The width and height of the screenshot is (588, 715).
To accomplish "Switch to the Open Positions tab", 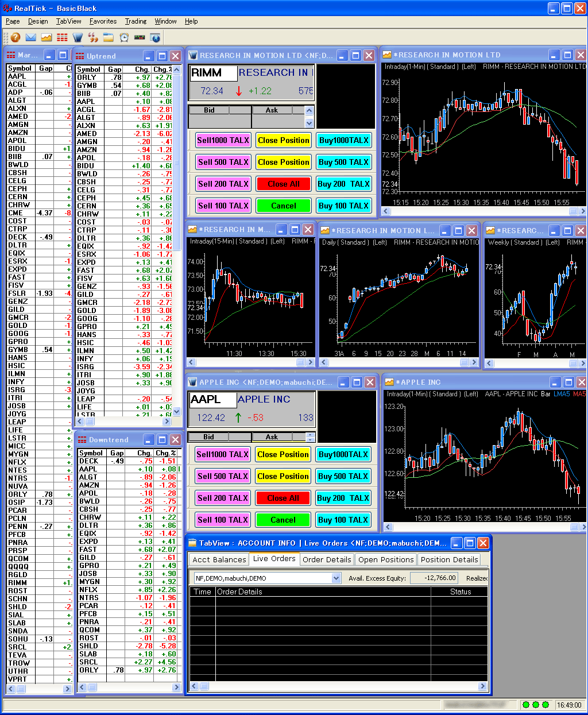I will click(386, 559).
